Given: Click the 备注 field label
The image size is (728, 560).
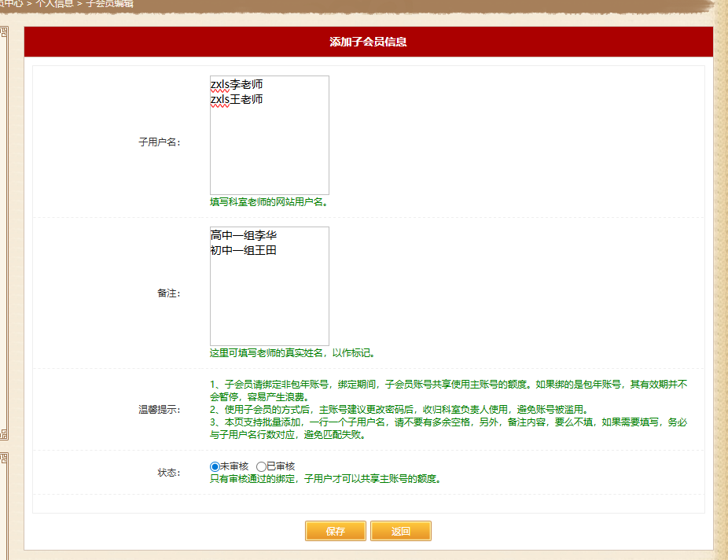Looking at the screenshot, I should coord(169,293).
